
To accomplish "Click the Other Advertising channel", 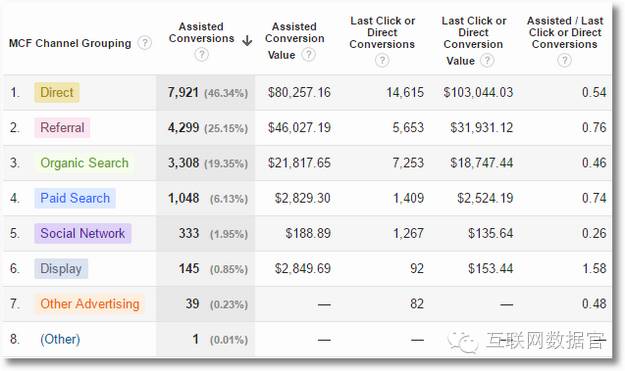I will [x=90, y=304].
